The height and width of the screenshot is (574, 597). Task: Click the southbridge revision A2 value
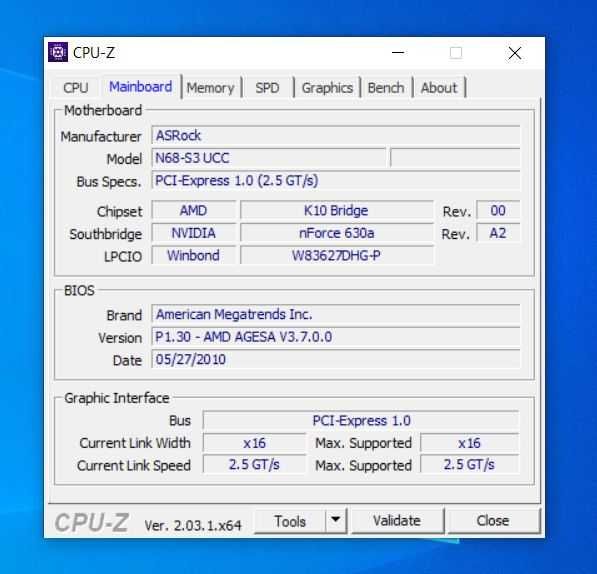click(x=498, y=233)
